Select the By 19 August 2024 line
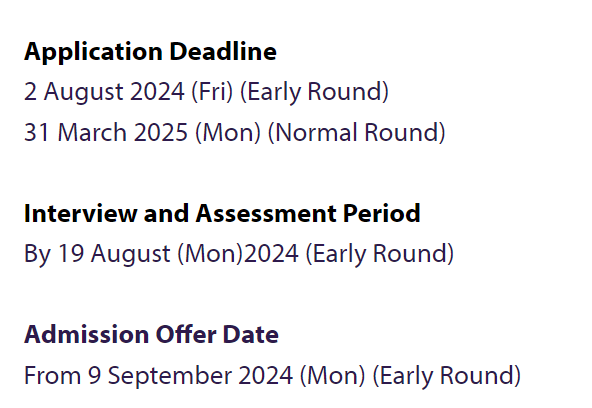The height and width of the screenshot is (408, 592). (x=239, y=254)
